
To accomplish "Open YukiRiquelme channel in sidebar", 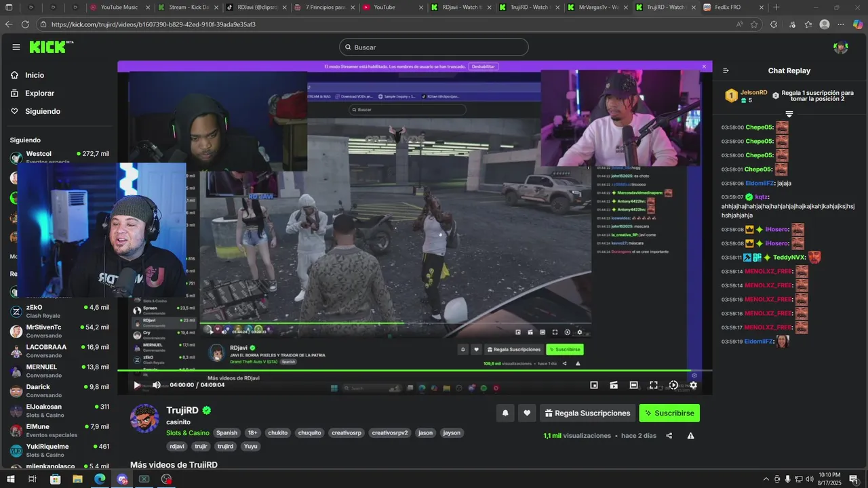I will click(60, 451).
